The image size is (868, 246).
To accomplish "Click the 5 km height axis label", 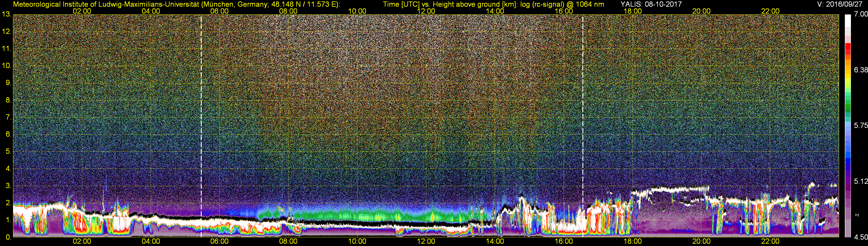I will click(x=8, y=151).
